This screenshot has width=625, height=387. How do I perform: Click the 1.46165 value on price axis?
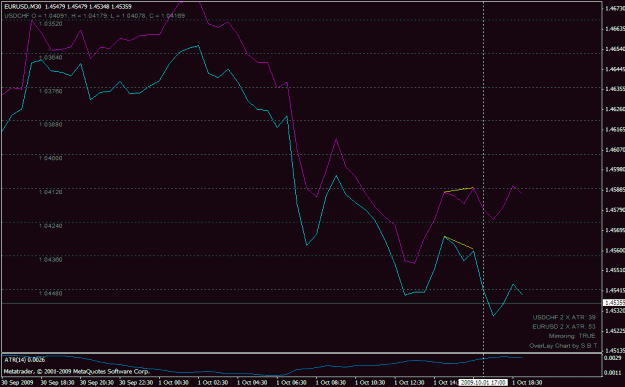615,130
